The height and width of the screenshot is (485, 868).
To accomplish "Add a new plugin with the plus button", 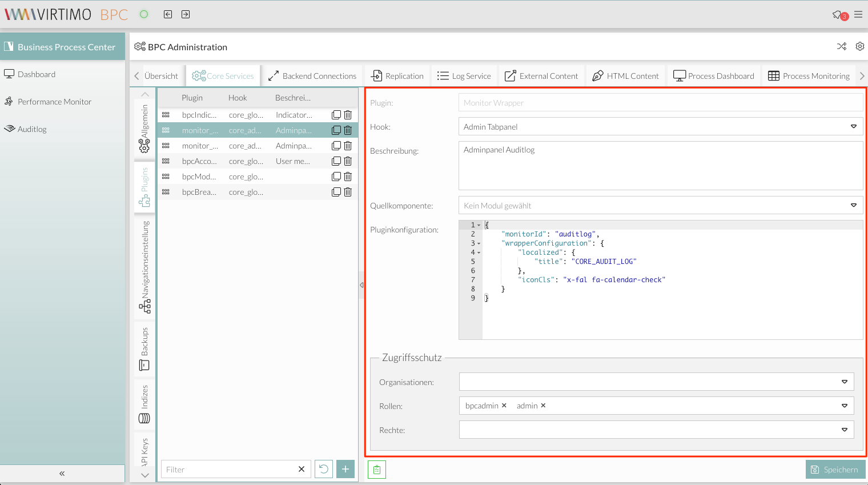I will click(x=345, y=469).
